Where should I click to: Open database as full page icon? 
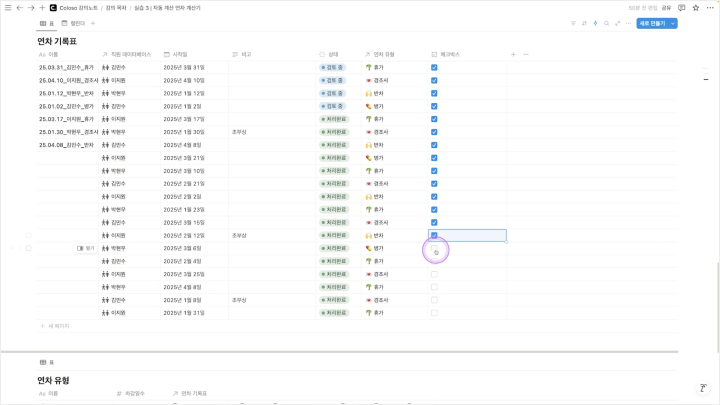[618, 23]
